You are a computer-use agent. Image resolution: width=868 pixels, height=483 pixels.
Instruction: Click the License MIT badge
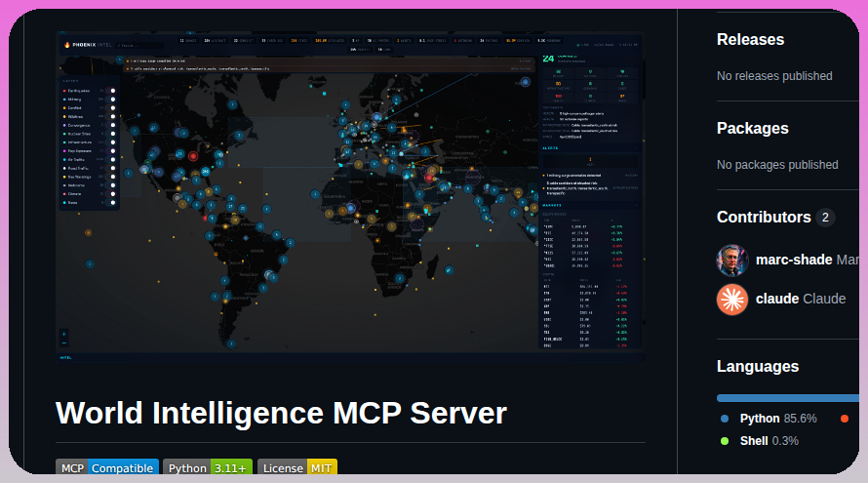(x=297, y=467)
